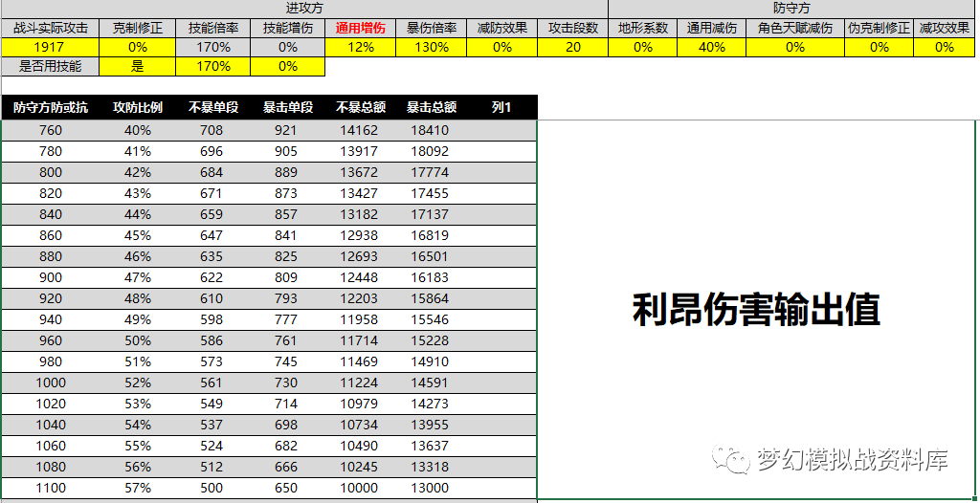The width and height of the screenshot is (980, 503).
Task: Click the 攻防比例 table column header
Action: tap(138, 107)
